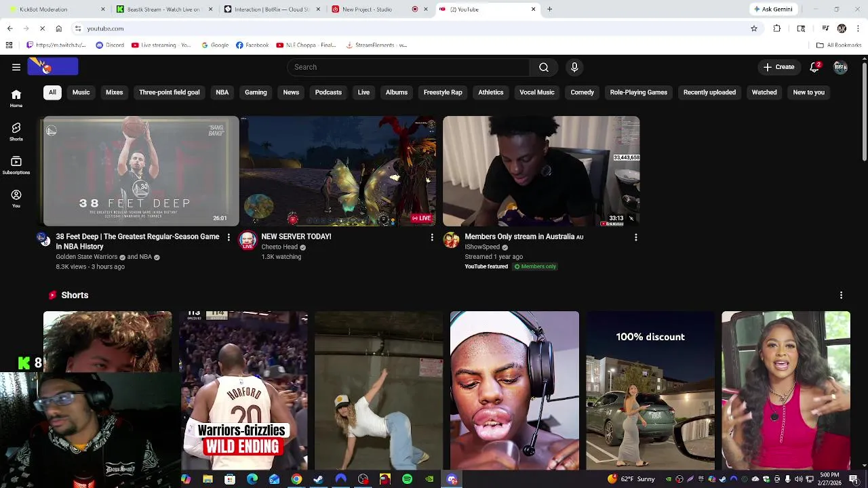The image size is (868, 488).
Task: Bookmark this page with the star icon
Action: [753, 28]
